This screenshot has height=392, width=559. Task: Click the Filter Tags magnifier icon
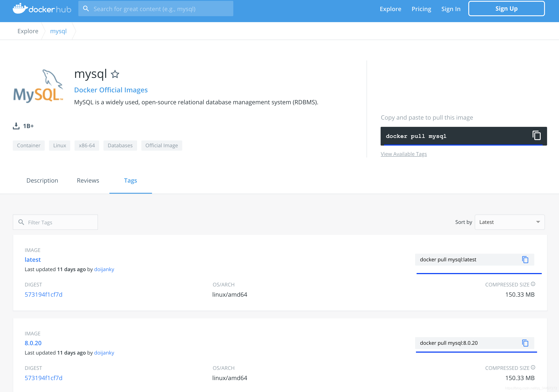[21, 222]
